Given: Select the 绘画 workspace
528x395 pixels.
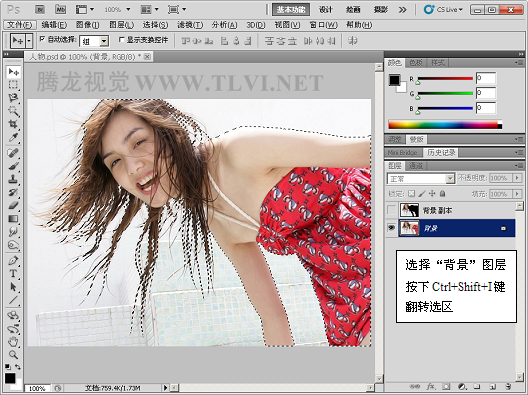Looking at the screenshot, I should [x=353, y=10].
